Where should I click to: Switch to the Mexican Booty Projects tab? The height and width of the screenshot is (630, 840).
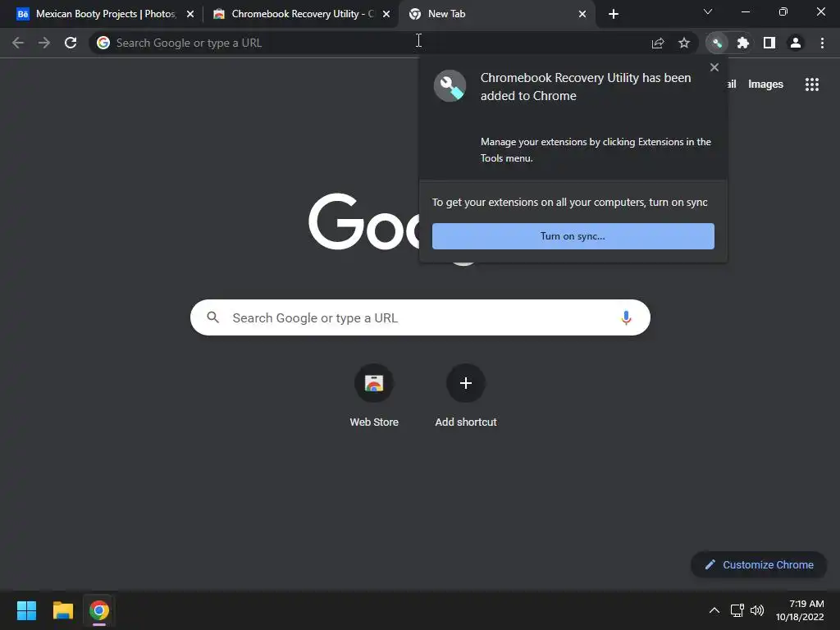(106, 15)
